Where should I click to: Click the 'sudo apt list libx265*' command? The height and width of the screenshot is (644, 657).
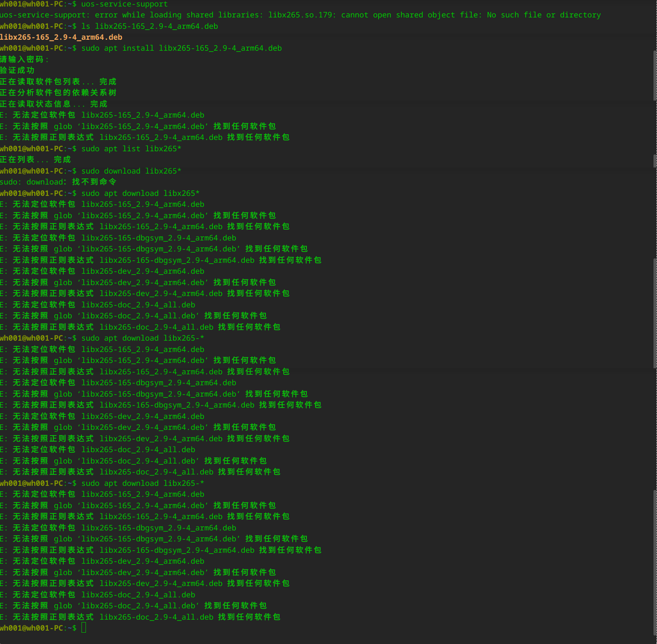click(x=131, y=149)
